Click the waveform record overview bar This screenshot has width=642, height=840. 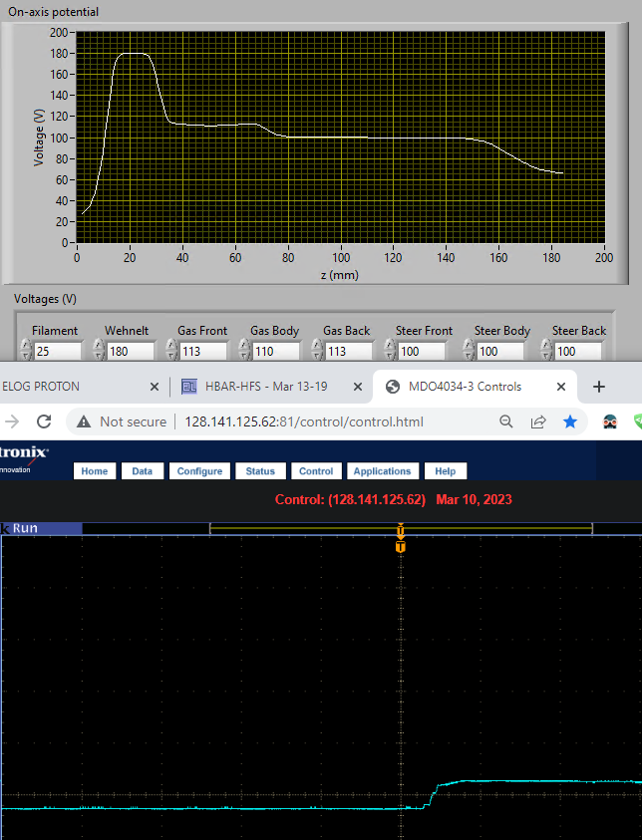click(x=401, y=528)
